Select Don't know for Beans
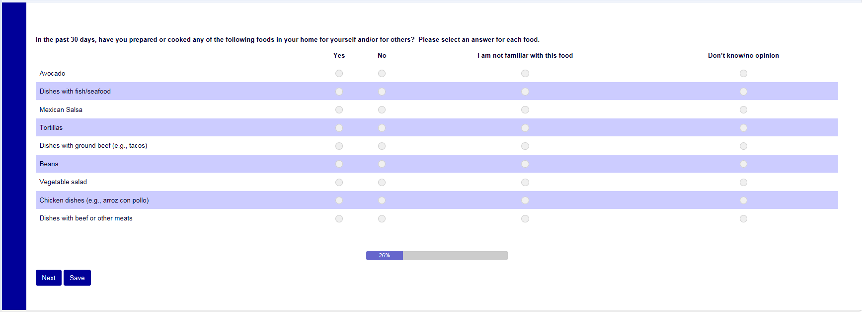The image size is (868, 313). 743,164
